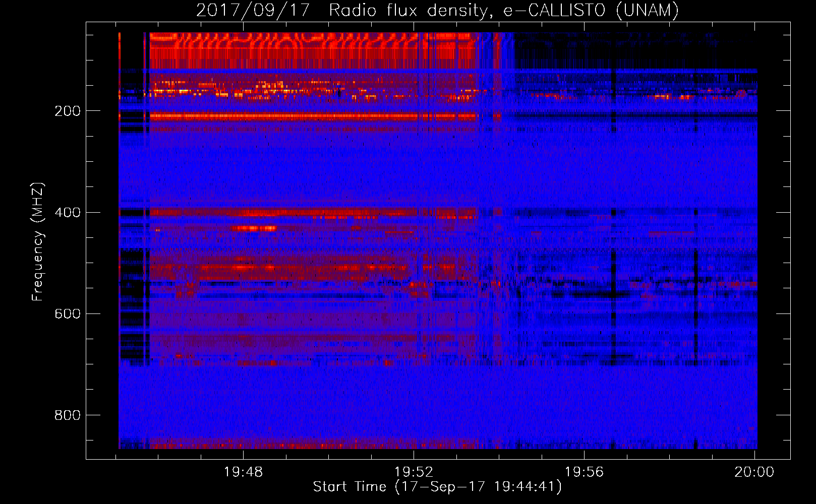This screenshot has width=816, height=504.
Task: Select the 400 frequency tick label
Action: point(68,212)
